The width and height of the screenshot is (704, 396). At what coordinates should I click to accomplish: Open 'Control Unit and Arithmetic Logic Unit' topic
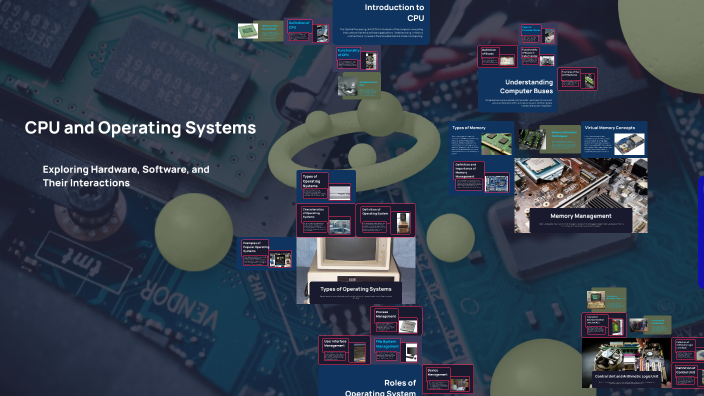(626, 363)
